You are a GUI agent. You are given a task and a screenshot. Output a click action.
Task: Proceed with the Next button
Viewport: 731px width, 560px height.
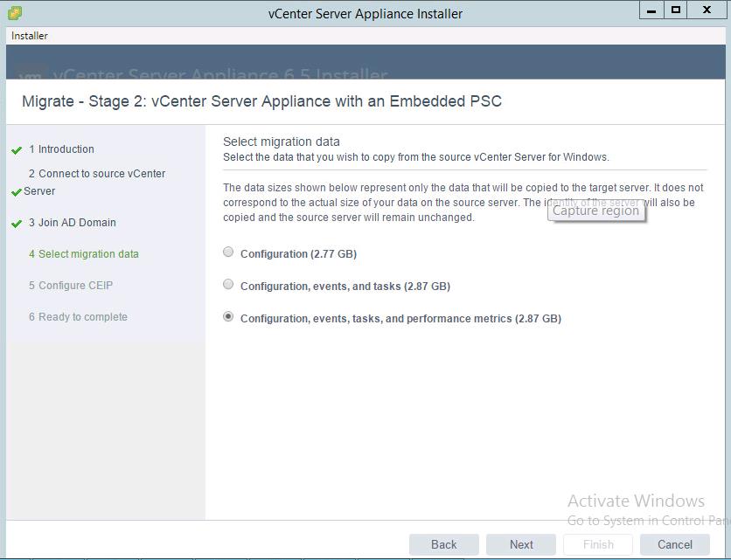521,544
